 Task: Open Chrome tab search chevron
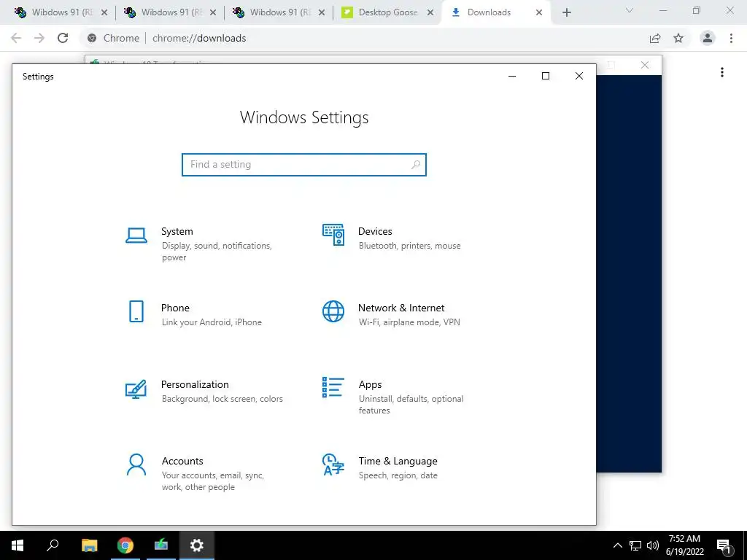pyautogui.click(x=630, y=10)
